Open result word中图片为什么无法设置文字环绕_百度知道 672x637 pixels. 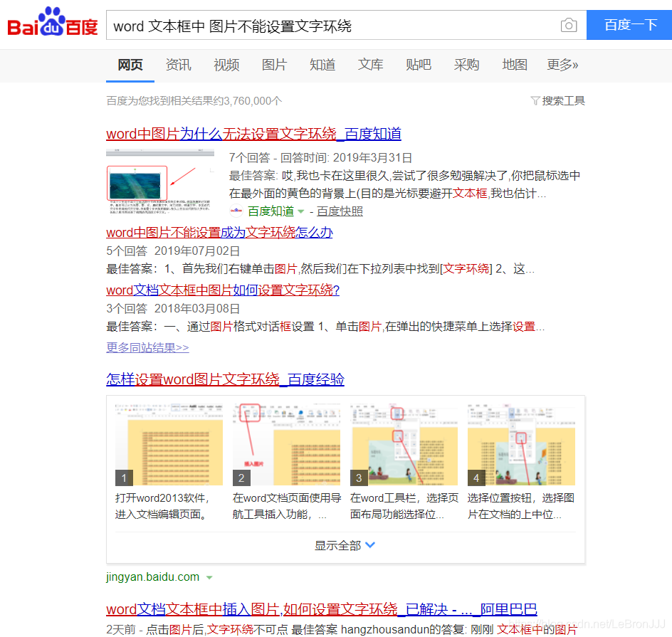(x=253, y=134)
